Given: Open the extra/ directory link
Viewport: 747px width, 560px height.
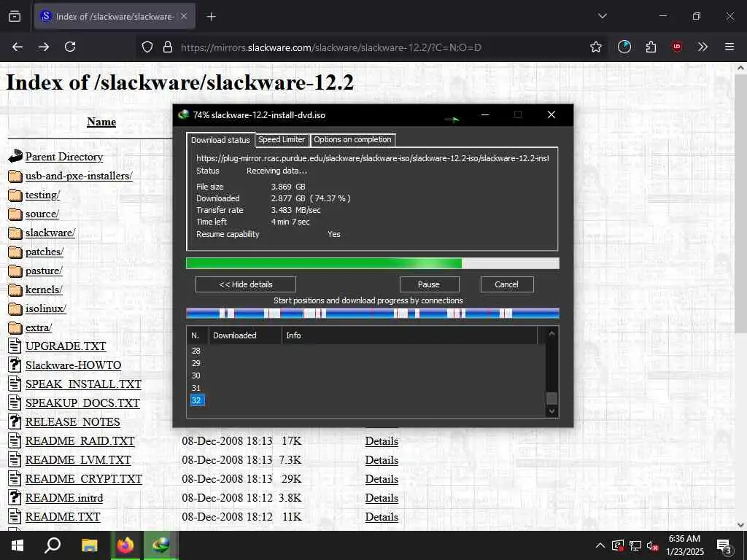Looking at the screenshot, I should click(39, 327).
